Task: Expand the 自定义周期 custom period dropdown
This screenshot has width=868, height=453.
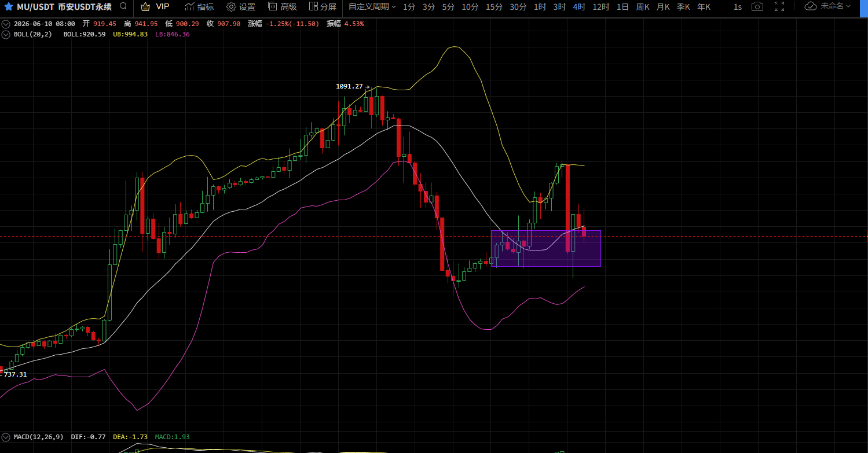Action: click(x=372, y=6)
